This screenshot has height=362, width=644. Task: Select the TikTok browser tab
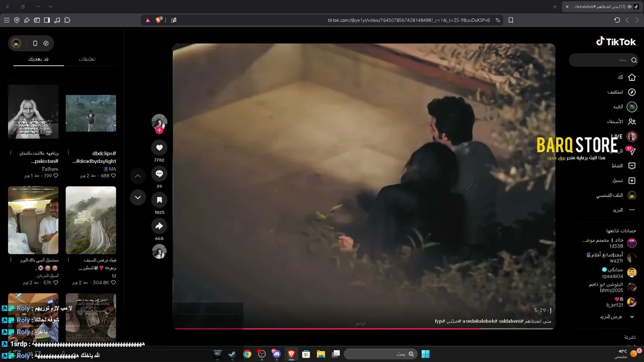coord(602,7)
